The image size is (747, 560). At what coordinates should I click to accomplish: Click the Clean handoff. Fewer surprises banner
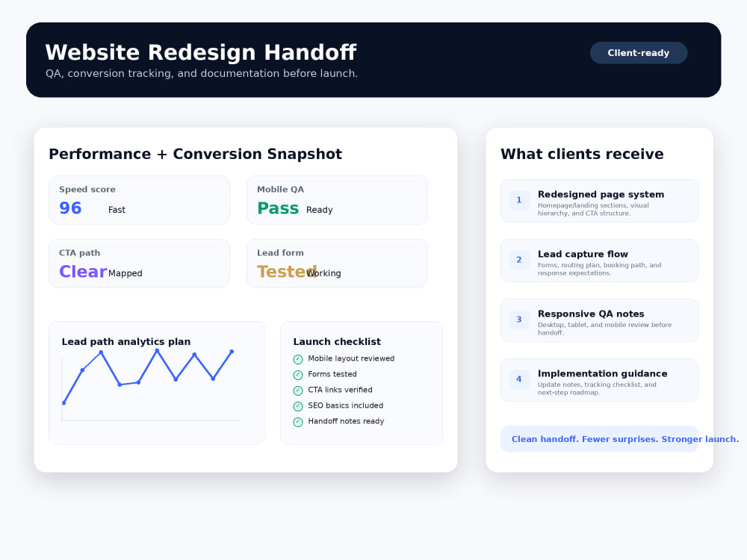coord(599,439)
